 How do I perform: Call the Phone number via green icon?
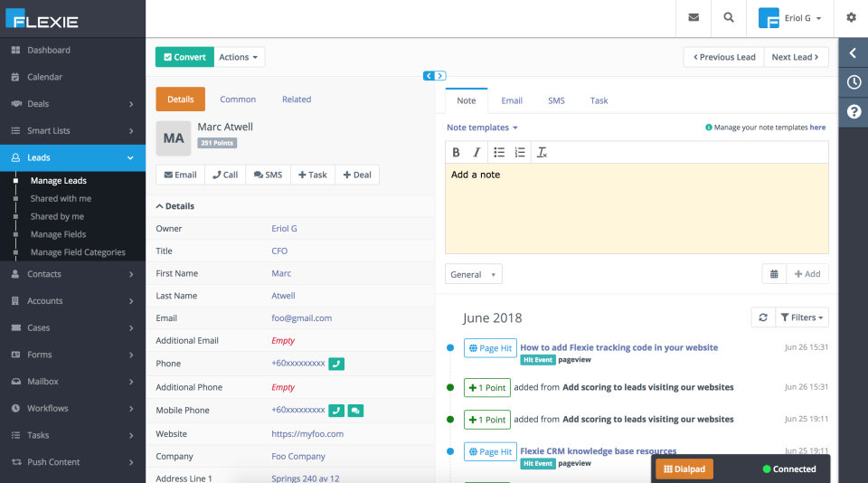336,364
